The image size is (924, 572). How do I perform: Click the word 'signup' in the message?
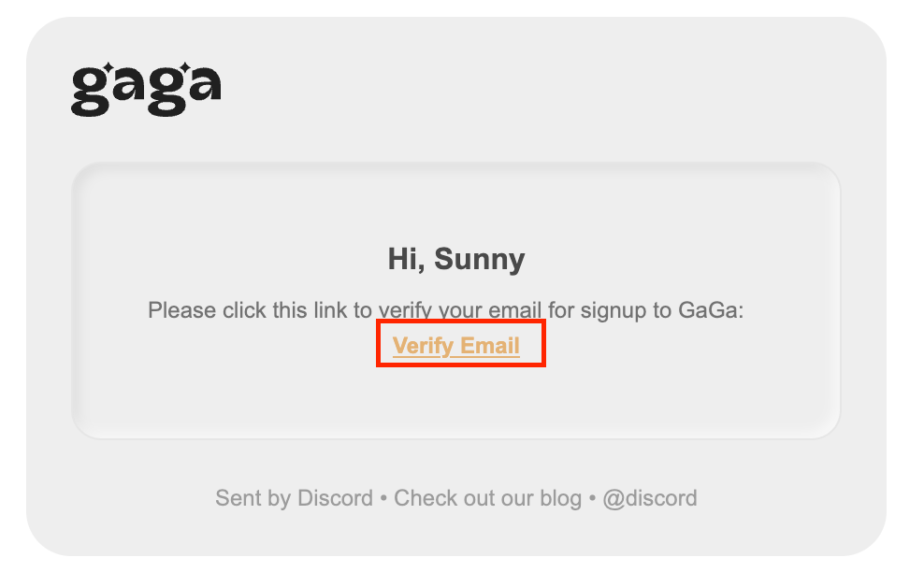pyautogui.click(x=614, y=310)
